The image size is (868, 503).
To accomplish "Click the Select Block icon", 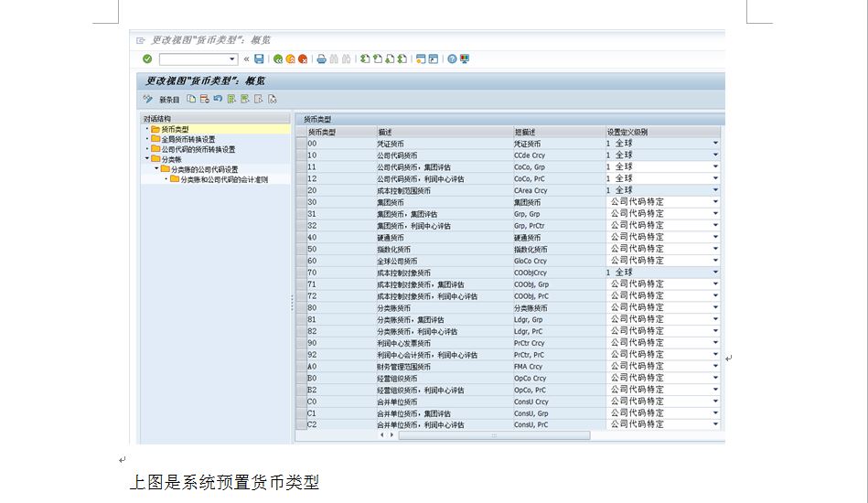I will (245, 99).
